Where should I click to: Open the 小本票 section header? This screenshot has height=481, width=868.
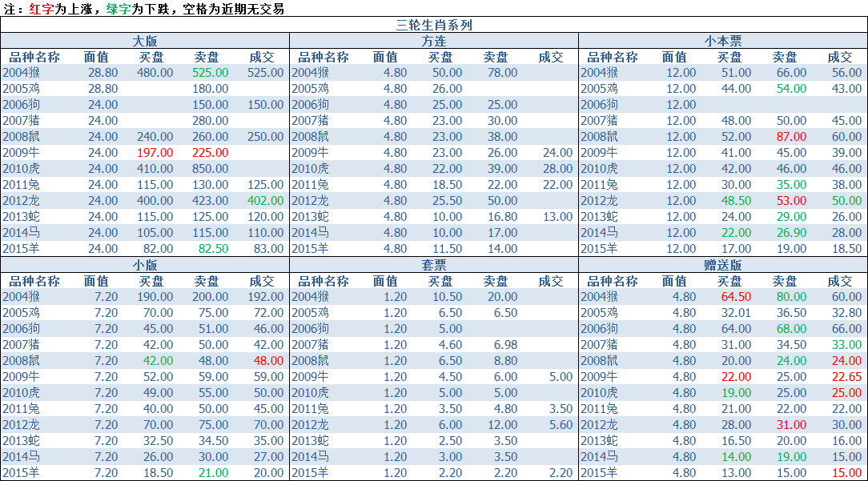coord(723,41)
